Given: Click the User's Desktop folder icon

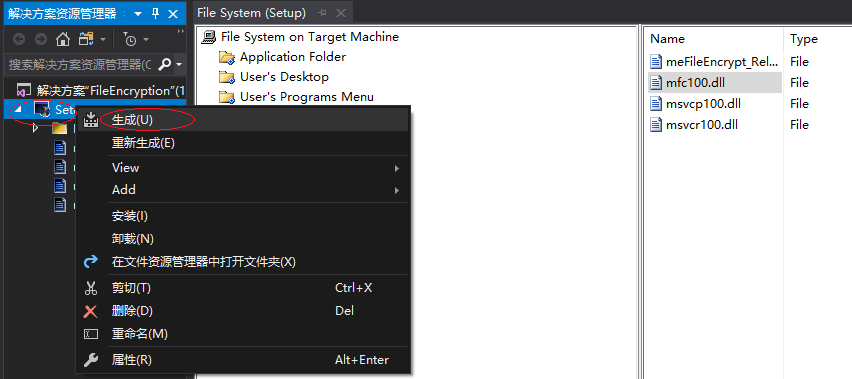Looking at the screenshot, I should 226,77.
